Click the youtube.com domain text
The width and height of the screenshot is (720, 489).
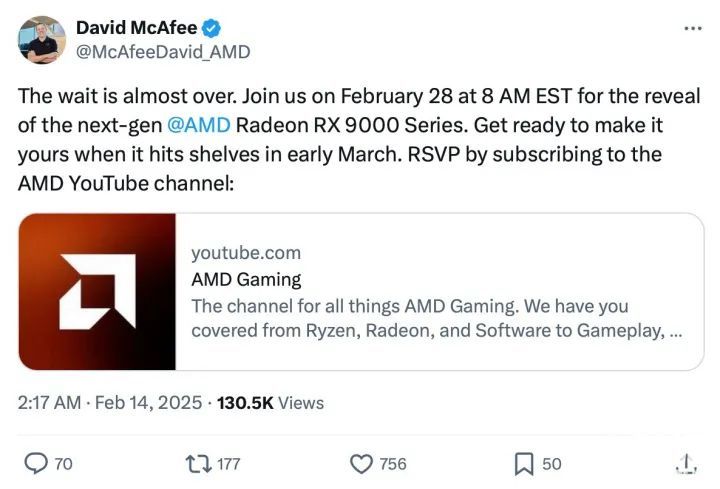tap(245, 254)
